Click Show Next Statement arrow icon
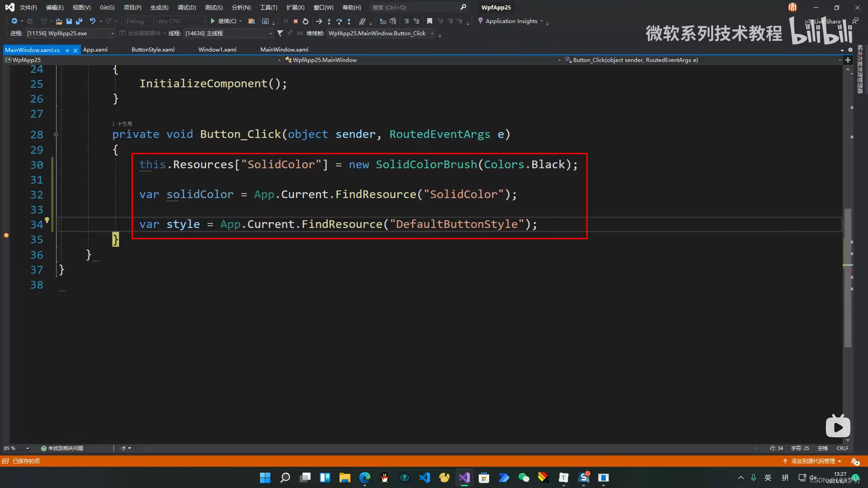868x488 pixels. point(319,21)
